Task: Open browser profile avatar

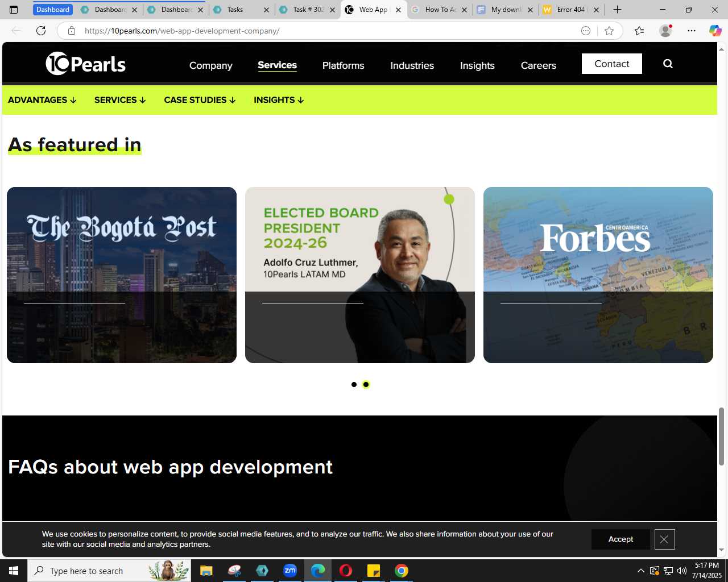Action: pos(665,31)
